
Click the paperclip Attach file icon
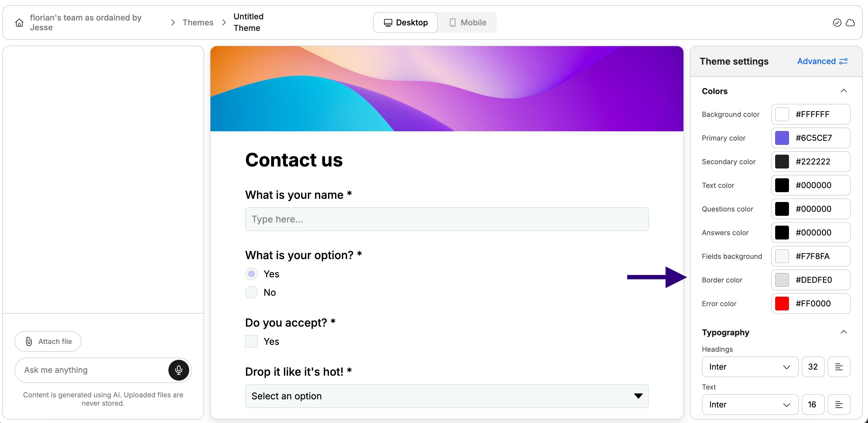click(29, 341)
